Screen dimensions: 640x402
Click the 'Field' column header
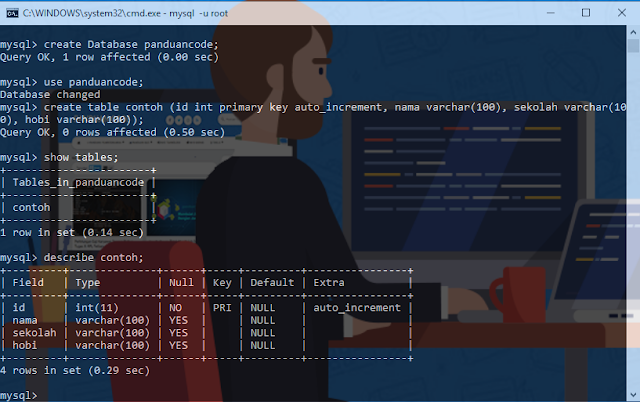28,282
